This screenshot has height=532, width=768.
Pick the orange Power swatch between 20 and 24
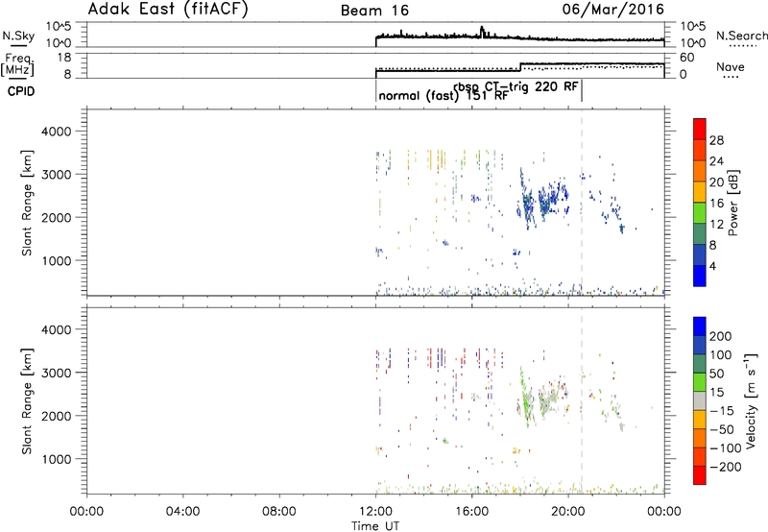point(700,171)
